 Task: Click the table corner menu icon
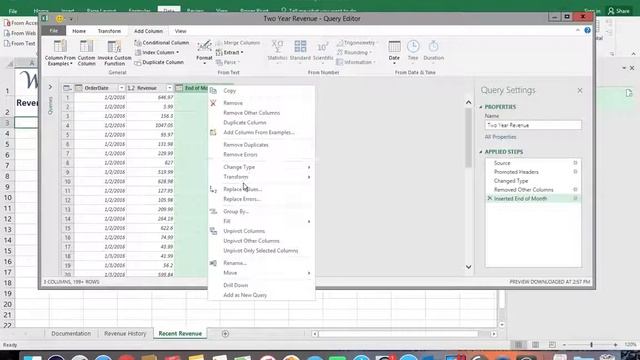(67, 88)
